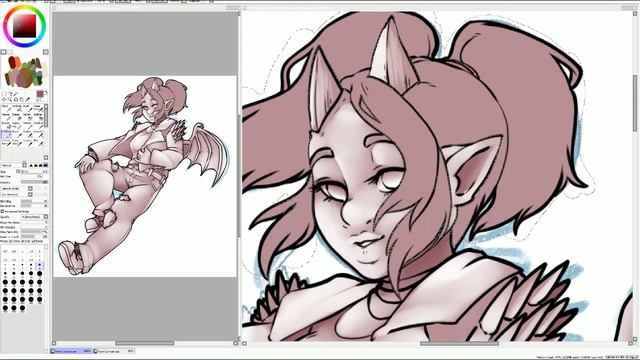The width and height of the screenshot is (640, 360).
Task: Toggle the Press Size checkbox
Action: [x=22, y=241]
